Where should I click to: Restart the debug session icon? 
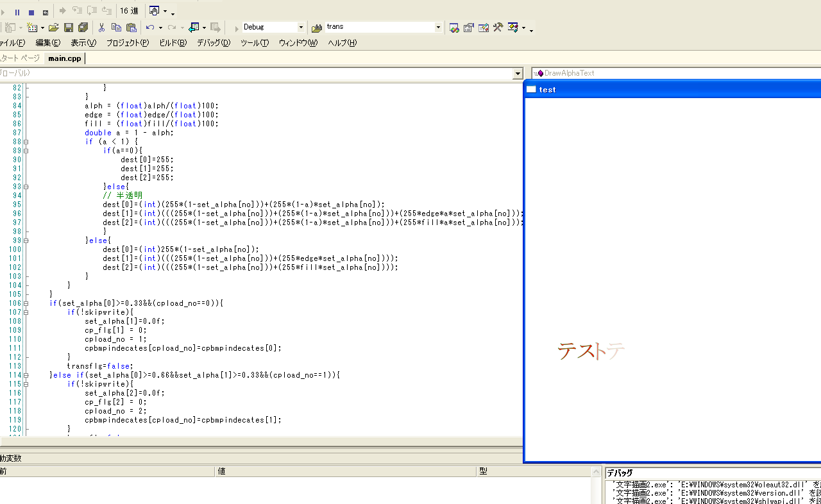45,12
